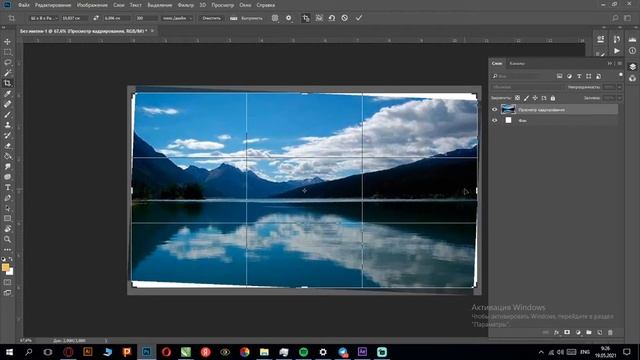This screenshot has width=640, height=360.
Task: Select the Horizontal Type tool
Action: 7,187
